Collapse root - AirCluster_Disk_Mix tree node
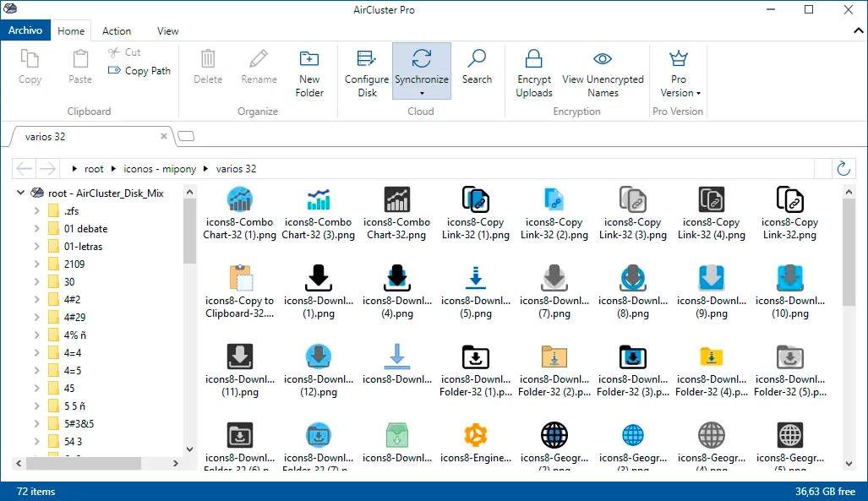The image size is (868, 501). pyautogui.click(x=20, y=193)
